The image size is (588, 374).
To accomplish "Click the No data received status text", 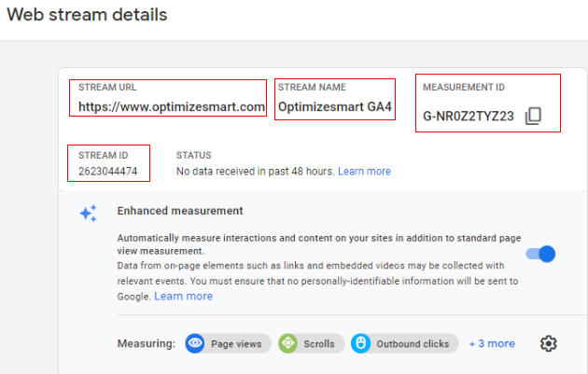I will (256, 172).
